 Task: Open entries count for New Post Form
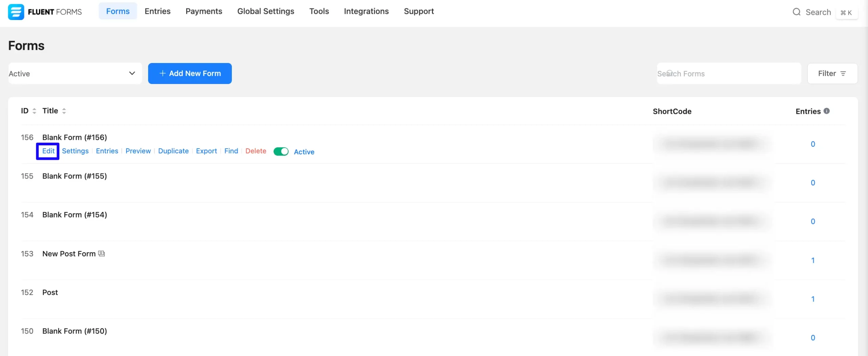(x=813, y=260)
